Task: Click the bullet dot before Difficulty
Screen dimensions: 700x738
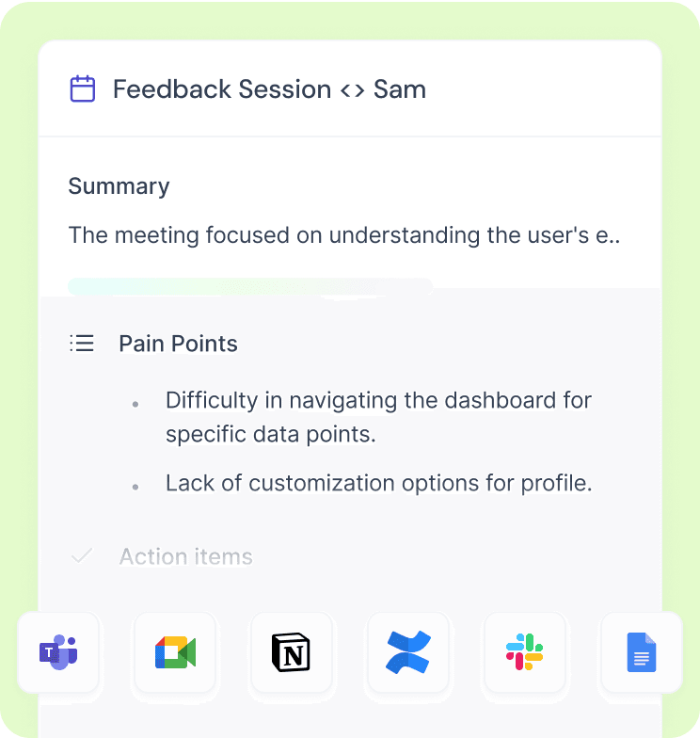Action: [x=135, y=405]
